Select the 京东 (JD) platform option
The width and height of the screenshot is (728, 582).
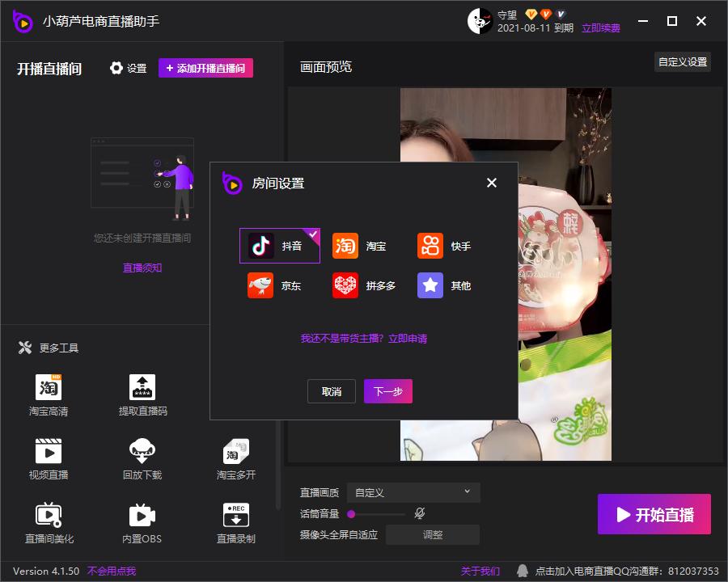point(274,285)
